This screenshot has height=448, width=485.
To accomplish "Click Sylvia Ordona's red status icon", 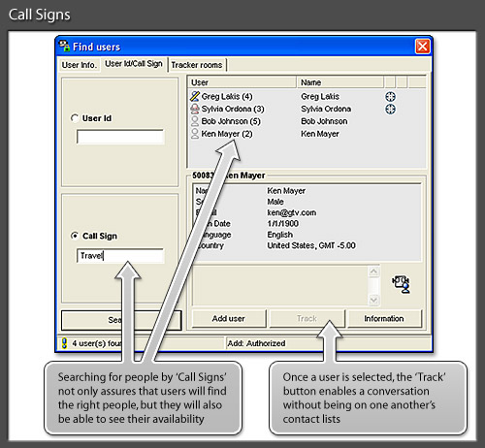I will point(195,109).
